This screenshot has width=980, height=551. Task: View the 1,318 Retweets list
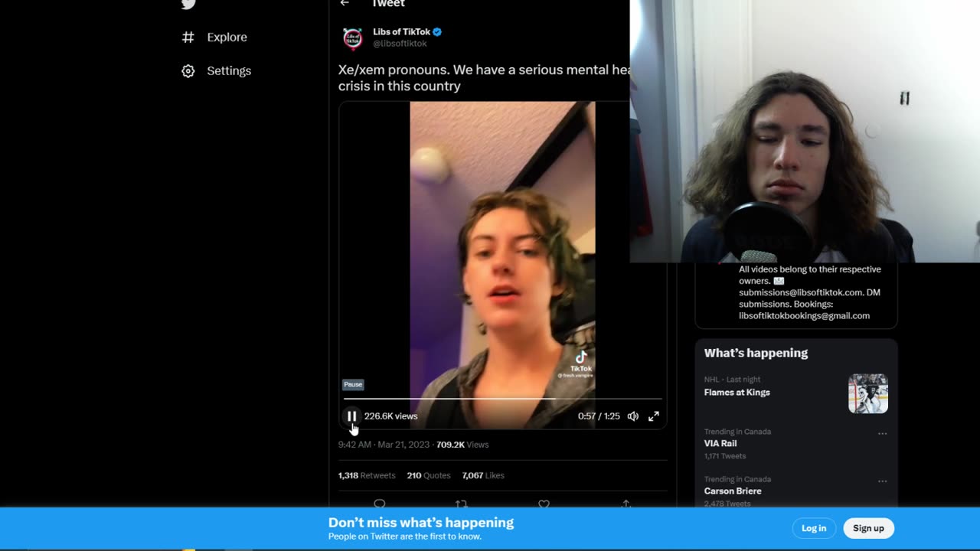pyautogui.click(x=367, y=475)
